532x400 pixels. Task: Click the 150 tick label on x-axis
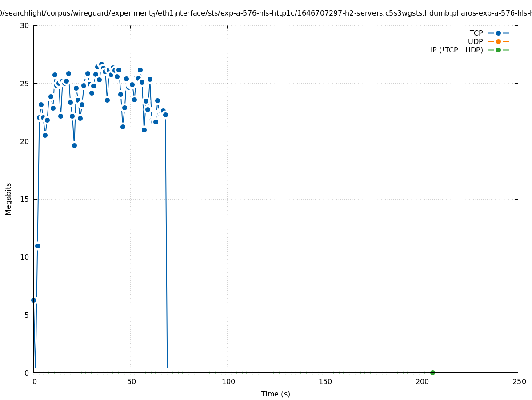tap(325, 382)
